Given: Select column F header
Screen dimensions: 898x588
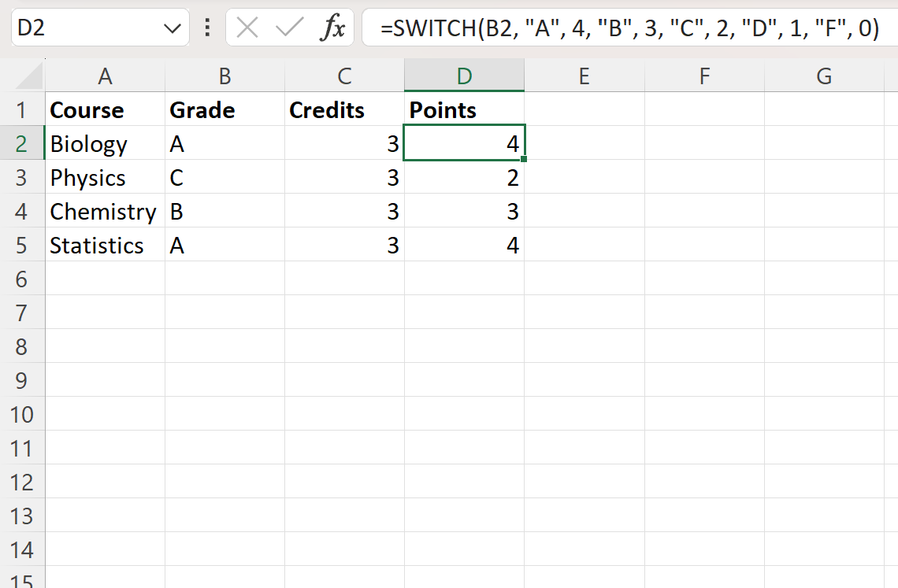Looking at the screenshot, I should tap(704, 76).
